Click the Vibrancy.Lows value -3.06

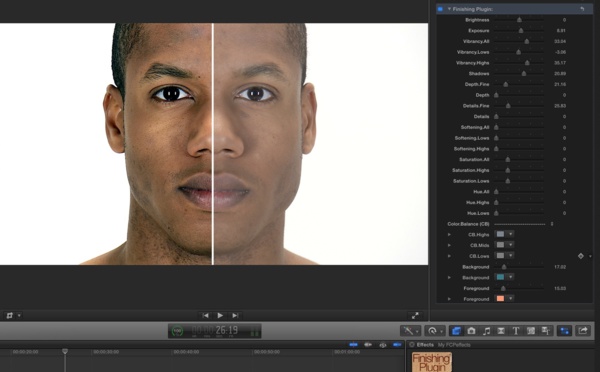(560, 52)
